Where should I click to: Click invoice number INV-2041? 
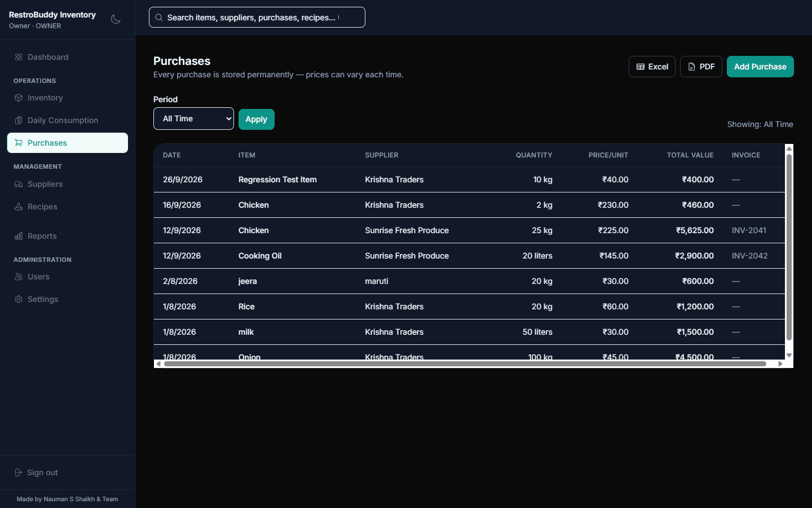[749, 230]
